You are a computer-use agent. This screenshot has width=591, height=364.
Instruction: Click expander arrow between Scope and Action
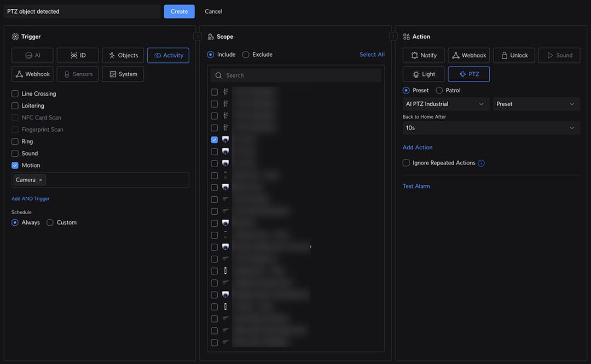[x=393, y=36]
